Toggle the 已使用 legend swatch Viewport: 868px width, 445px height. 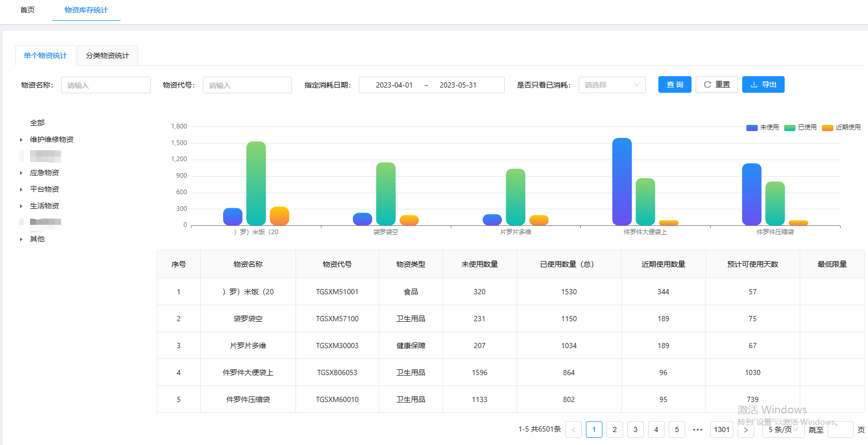pos(790,127)
